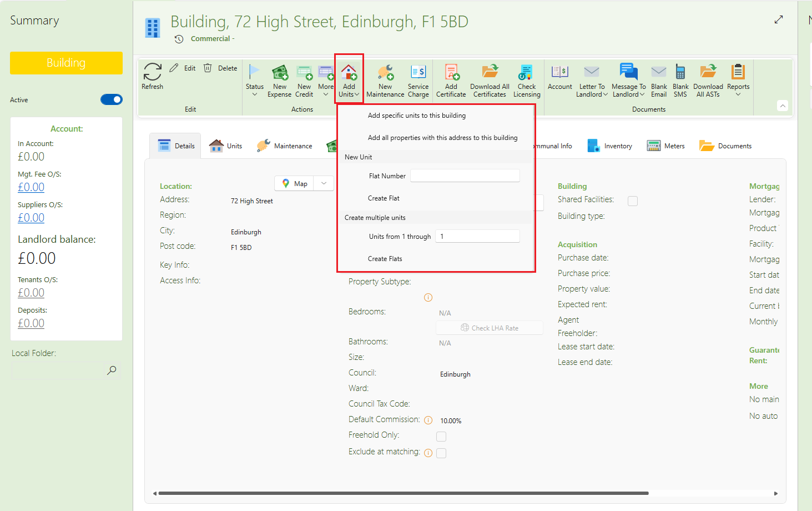Viewport: 812px width, 511px height.
Task: Open the Mgt. Fee O/S £0.00 link
Action: (x=31, y=187)
